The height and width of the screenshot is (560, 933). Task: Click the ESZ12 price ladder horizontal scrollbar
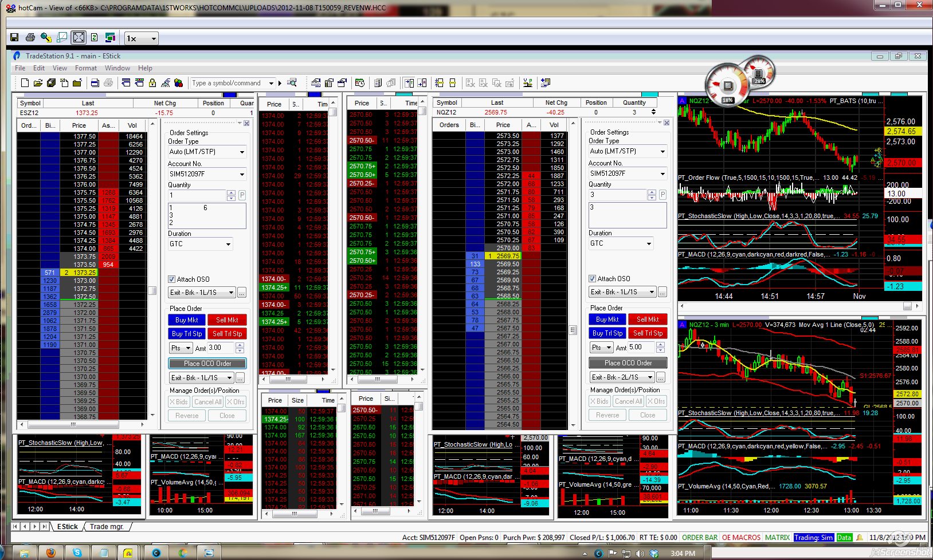coord(82,425)
